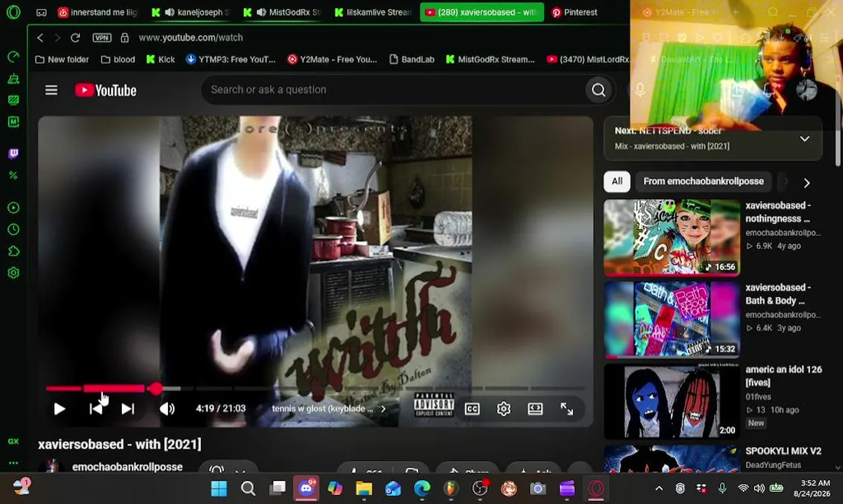Open the Bath & Body video thumbnail

[x=671, y=319]
